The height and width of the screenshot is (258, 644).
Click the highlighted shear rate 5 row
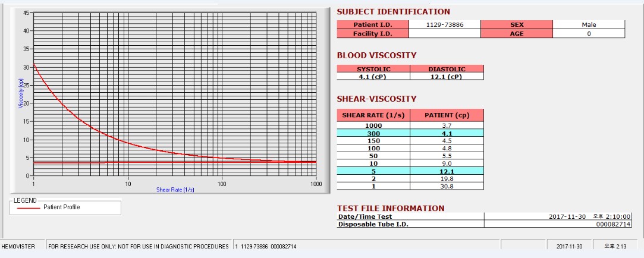point(410,171)
